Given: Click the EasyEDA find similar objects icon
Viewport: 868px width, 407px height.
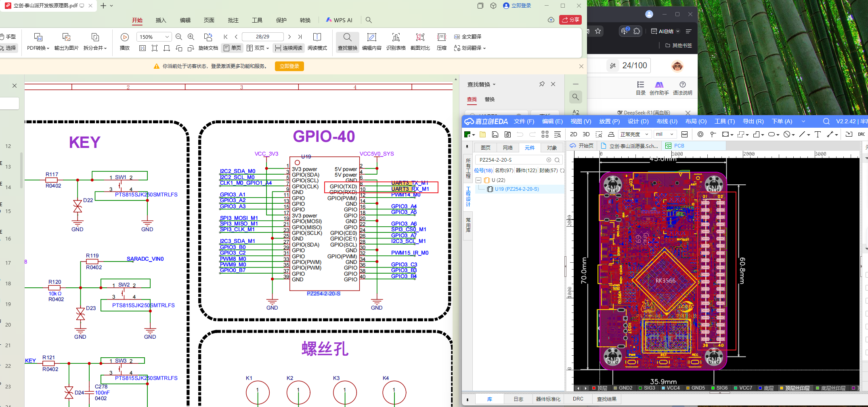Looking at the screenshot, I should coord(558,134).
